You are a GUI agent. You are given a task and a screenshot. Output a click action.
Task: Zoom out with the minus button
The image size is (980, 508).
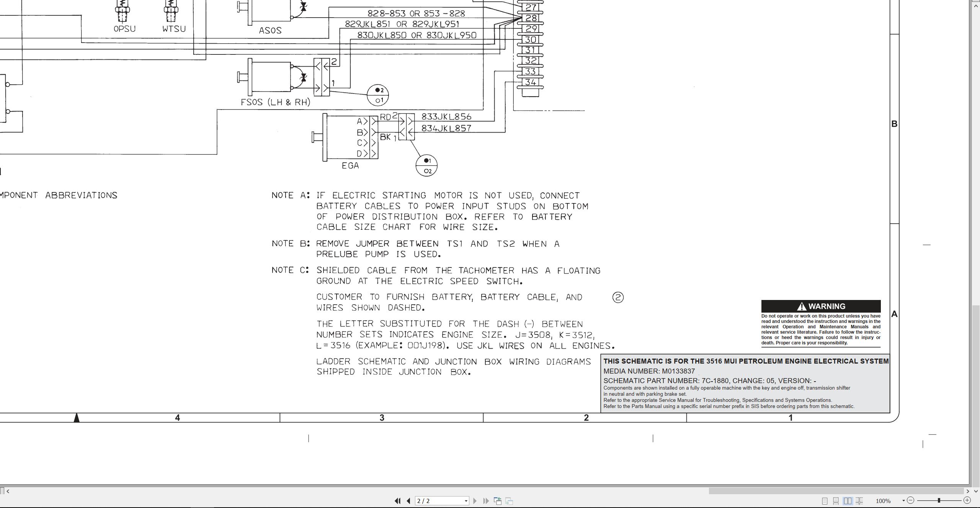tap(911, 500)
